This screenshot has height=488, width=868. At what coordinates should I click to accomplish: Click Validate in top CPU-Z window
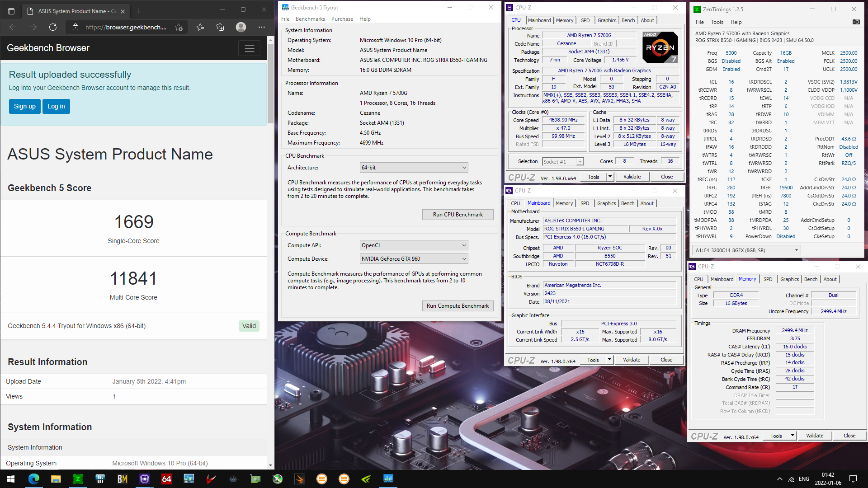tap(632, 177)
